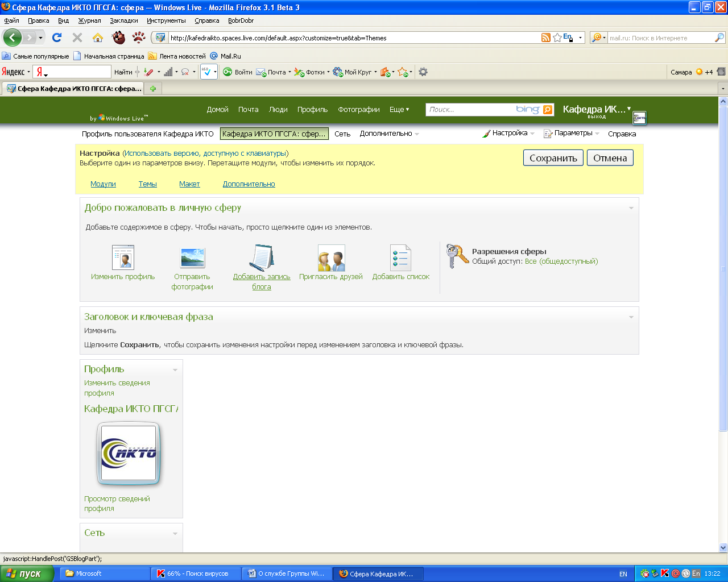Click Отправить фотографии landscape icon

(192, 257)
